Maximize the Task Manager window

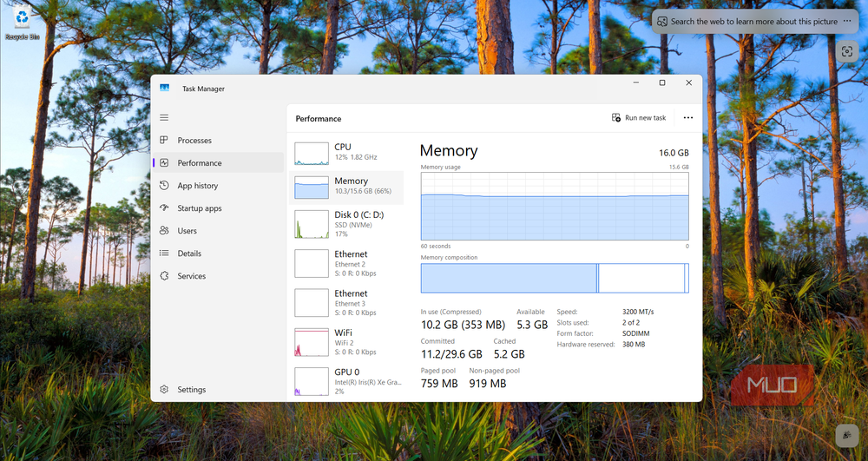point(662,83)
